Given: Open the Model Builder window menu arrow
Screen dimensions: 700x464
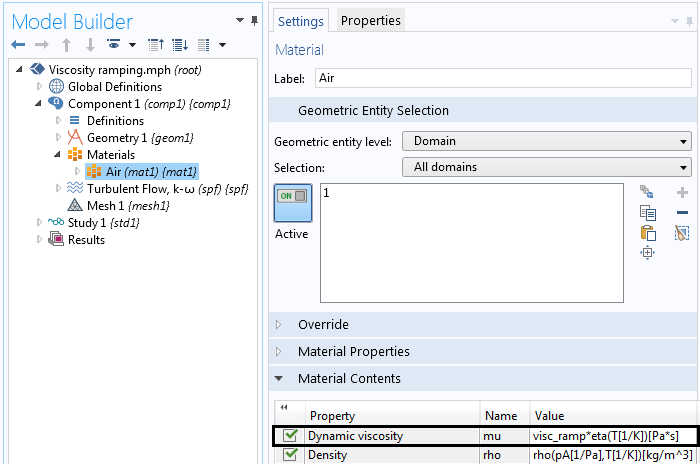Looking at the screenshot, I should point(240,20).
